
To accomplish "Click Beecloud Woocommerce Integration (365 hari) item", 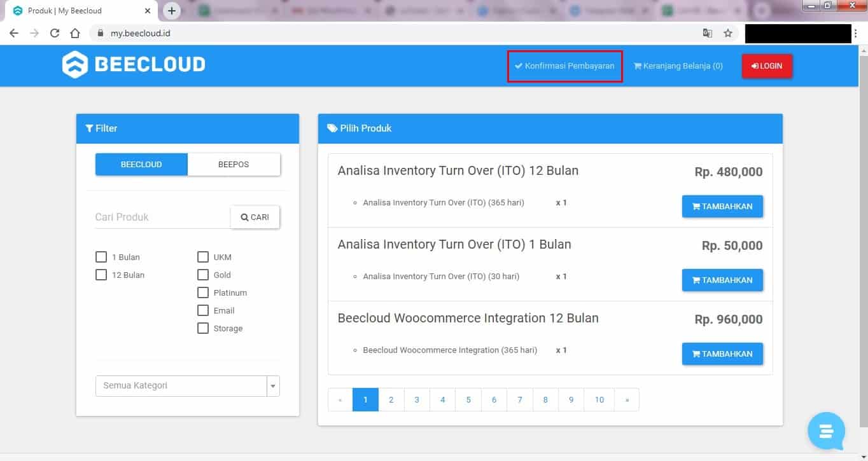I will (450, 350).
